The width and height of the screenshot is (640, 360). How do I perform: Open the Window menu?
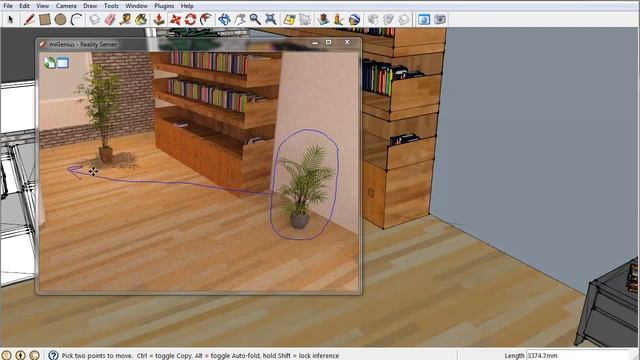(x=136, y=6)
